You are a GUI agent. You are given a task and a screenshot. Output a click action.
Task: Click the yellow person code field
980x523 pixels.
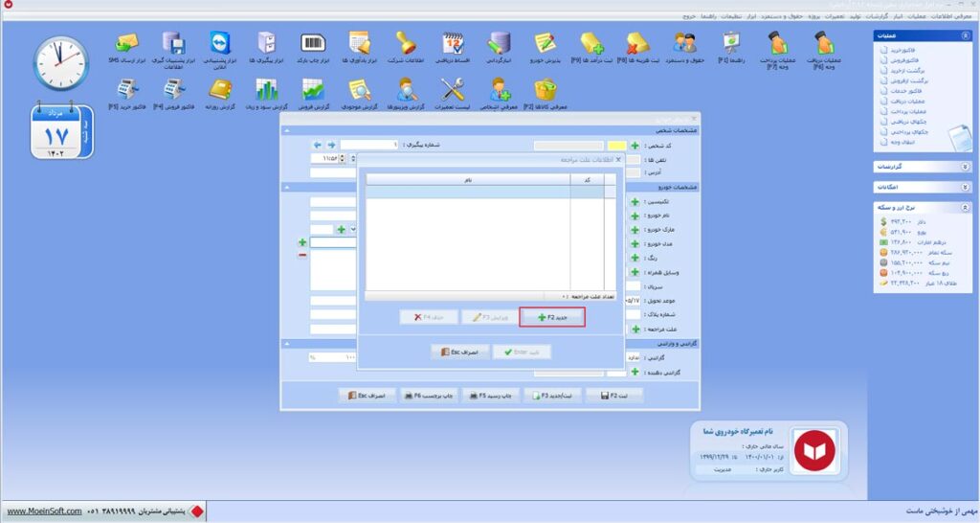[x=617, y=146]
